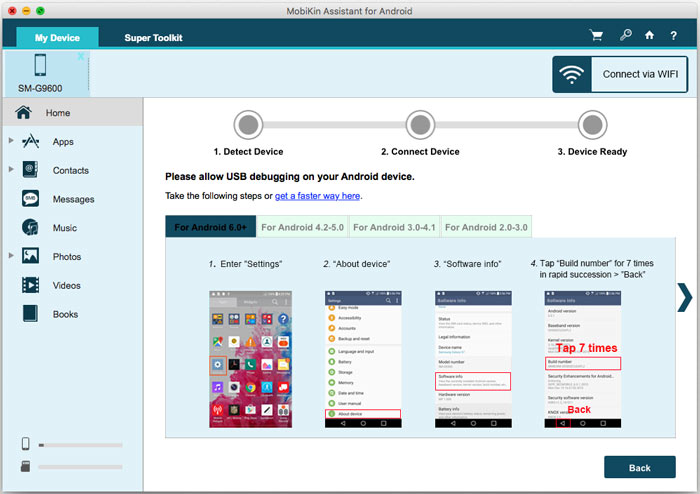Click step text '3. "Software info"'
Screen dimensions: 700x494
(467, 264)
